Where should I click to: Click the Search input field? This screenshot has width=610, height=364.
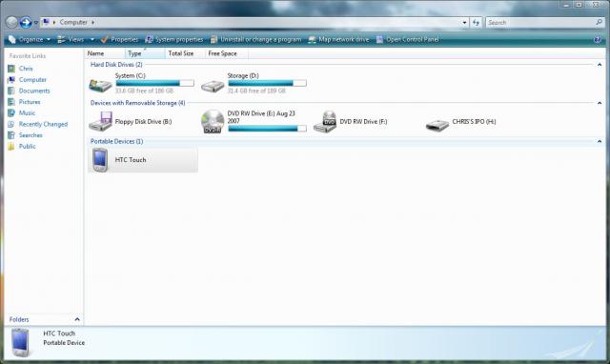click(540, 23)
